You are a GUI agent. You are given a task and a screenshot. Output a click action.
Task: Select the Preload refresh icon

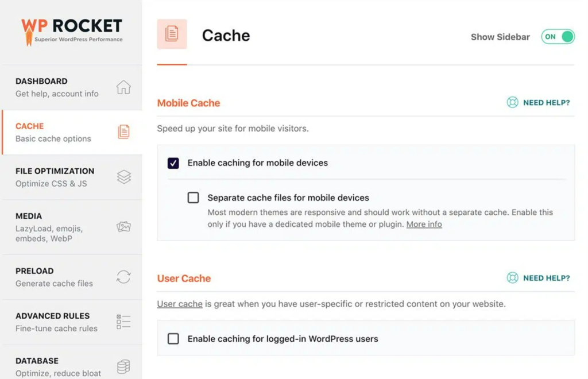(x=123, y=277)
